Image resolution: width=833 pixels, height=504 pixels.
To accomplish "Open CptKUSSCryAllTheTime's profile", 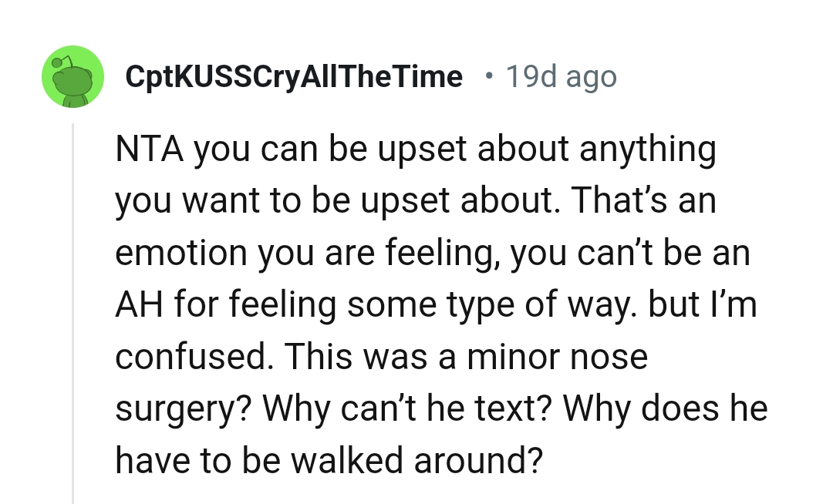I will point(295,76).
